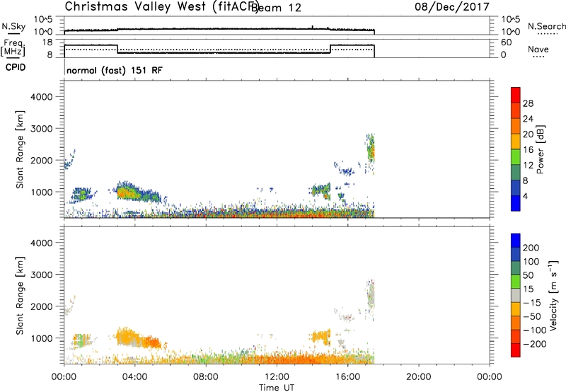566x392 pixels.
Task: Click the 20:00 time axis tick label
Action: [x=418, y=377]
